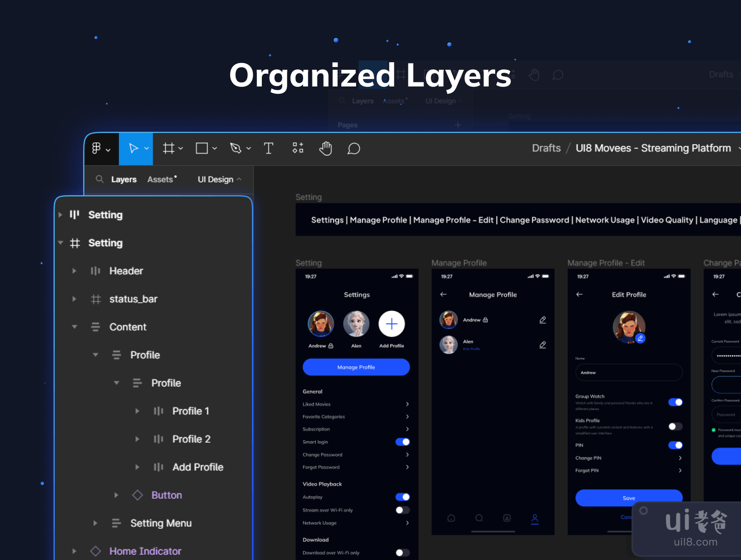The width and height of the screenshot is (741, 560).
Task: Collapse the Content layer group
Action: click(75, 327)
